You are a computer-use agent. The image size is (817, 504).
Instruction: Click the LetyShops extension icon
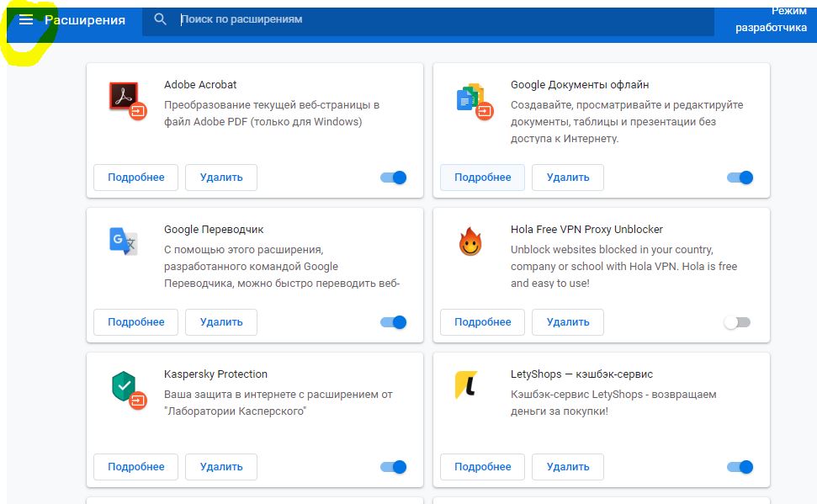point(466,385)
